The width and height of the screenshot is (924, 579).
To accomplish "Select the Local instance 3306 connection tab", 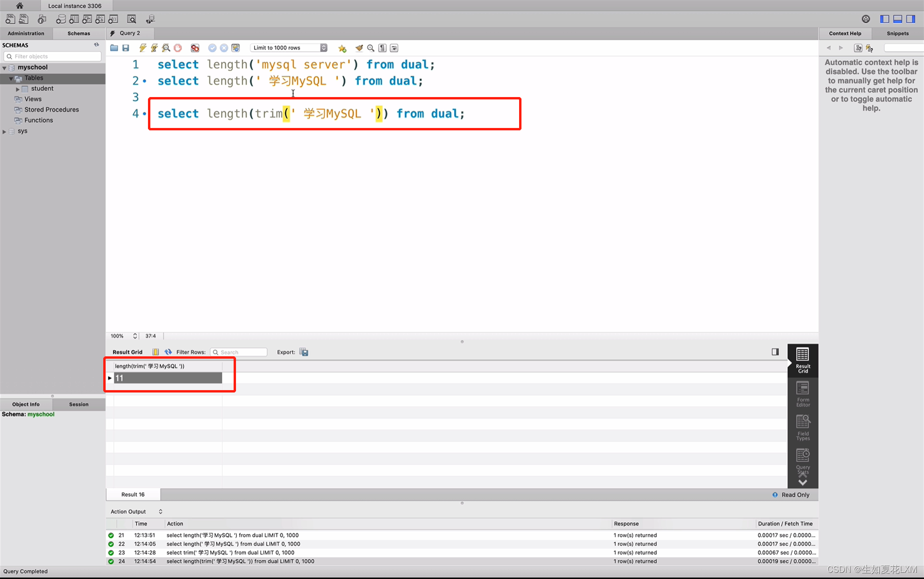I will tap(75, 6).
